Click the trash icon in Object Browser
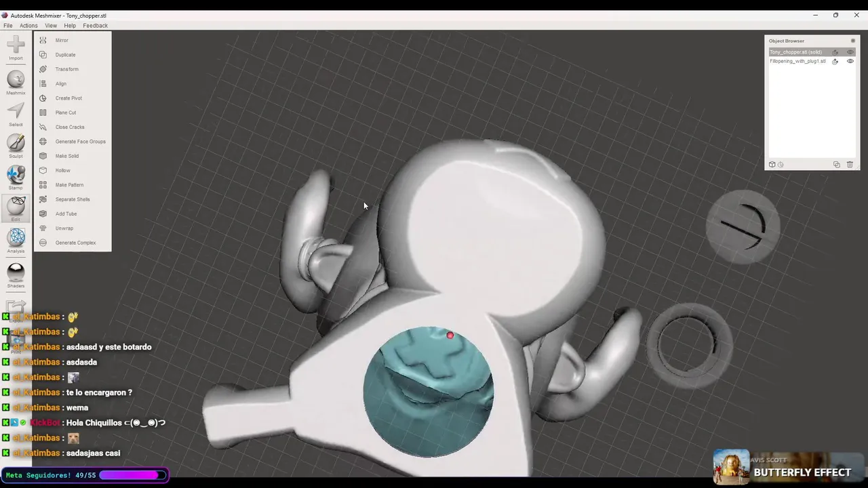Screen dimensions: 868x488 [850, 165]
